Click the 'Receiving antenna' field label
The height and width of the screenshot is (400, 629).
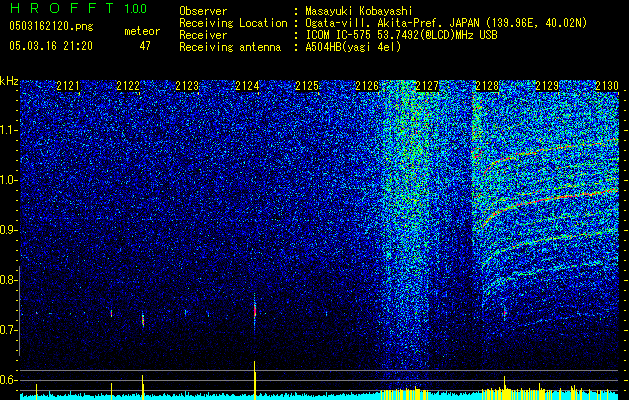[x=230, y=47]
